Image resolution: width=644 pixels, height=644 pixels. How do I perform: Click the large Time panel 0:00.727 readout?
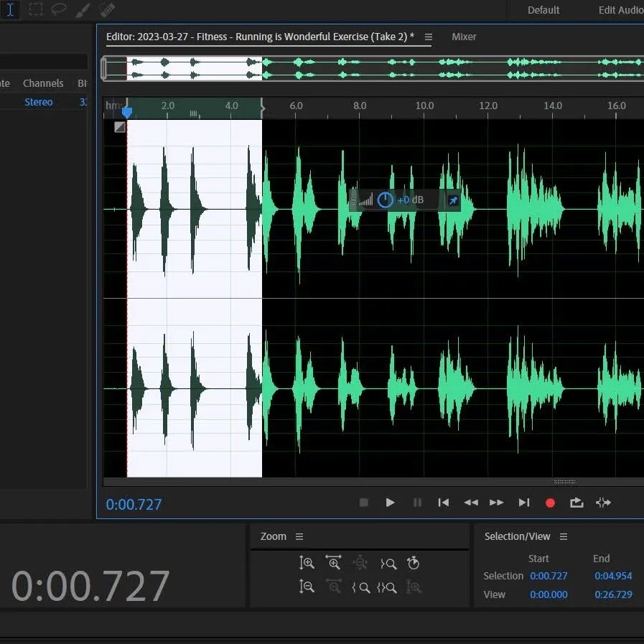[90, 586]
